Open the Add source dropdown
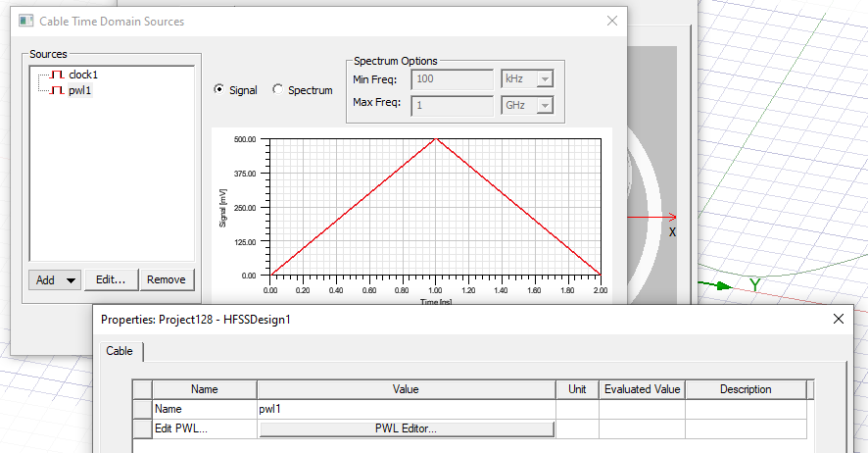This screenshot has height=453, width=868. point(54,279)
